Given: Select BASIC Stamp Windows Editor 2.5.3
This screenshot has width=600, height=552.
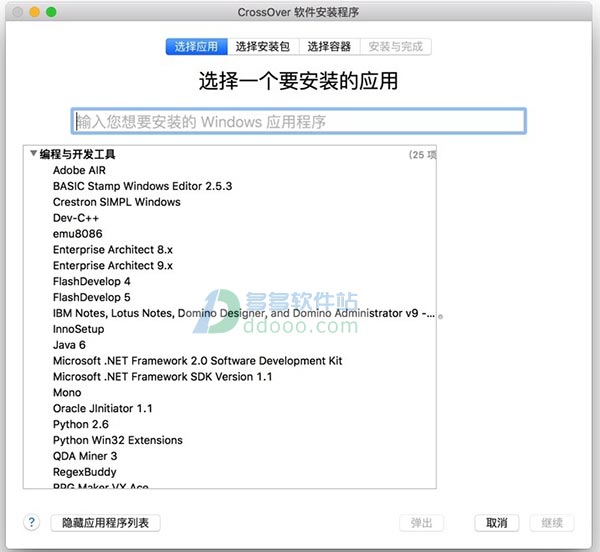Looking at the screenshot, I should tap(142, 186).
